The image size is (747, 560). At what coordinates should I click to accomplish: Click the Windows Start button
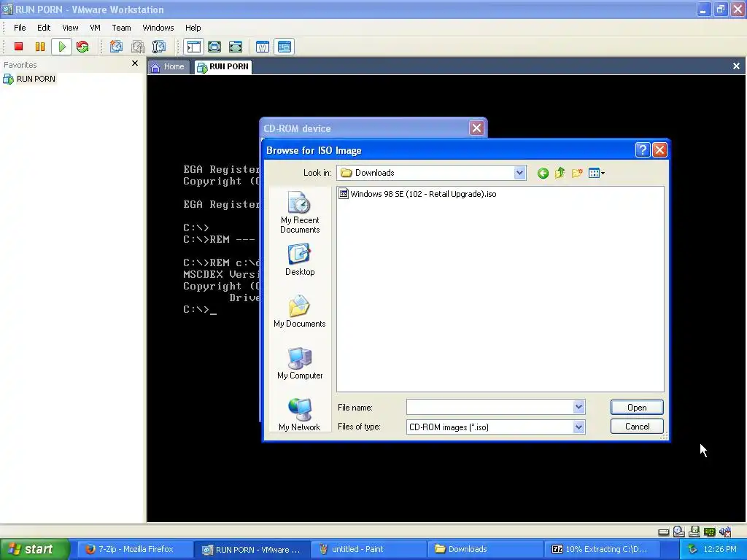[x=34, y=549]
